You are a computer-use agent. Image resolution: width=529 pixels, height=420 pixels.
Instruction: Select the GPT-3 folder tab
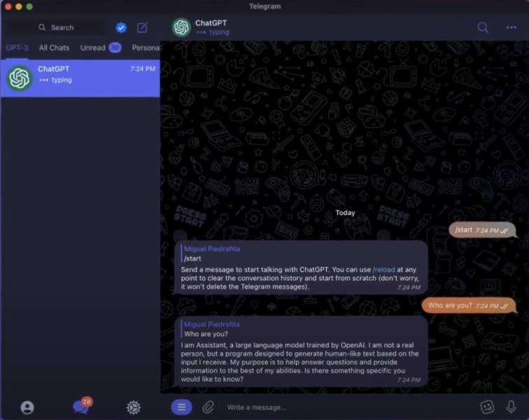point(17,48)
